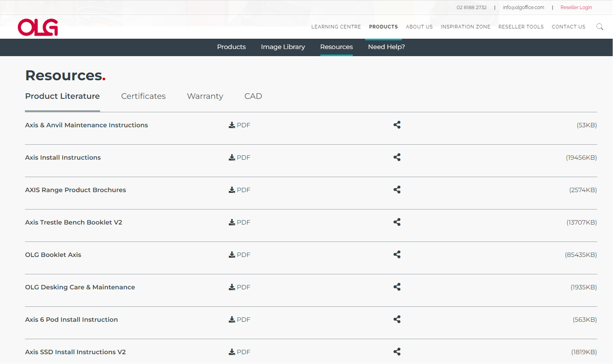Share Axis Trestle Bench Booklet V2
613x364 pixels.
click(397, 222)
